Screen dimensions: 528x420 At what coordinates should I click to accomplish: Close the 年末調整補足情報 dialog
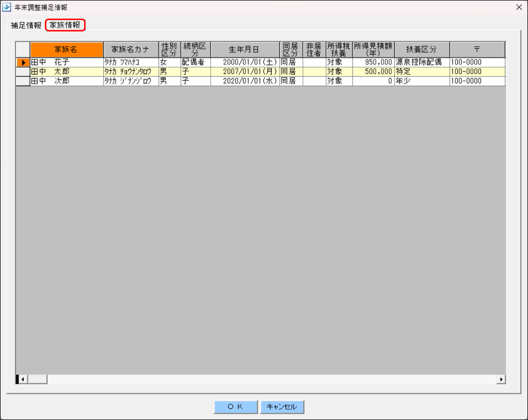point(519,7)
